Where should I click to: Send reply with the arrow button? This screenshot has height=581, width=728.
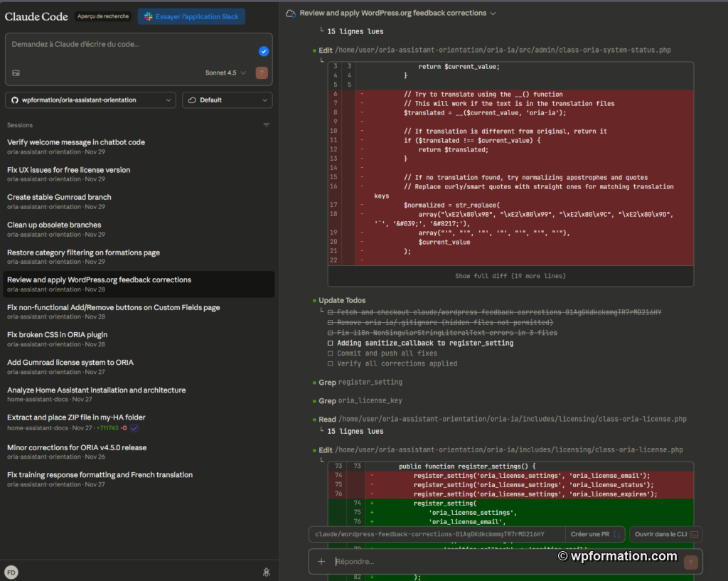(691, 563)
